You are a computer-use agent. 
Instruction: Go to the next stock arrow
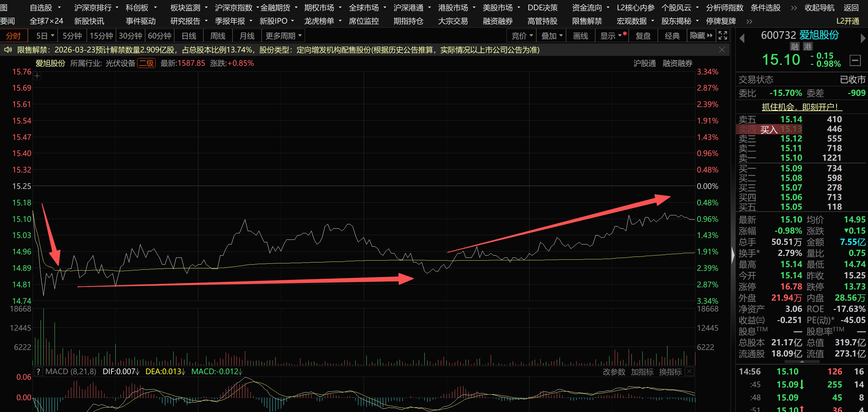pyautogui.click(x=863, y=38)
